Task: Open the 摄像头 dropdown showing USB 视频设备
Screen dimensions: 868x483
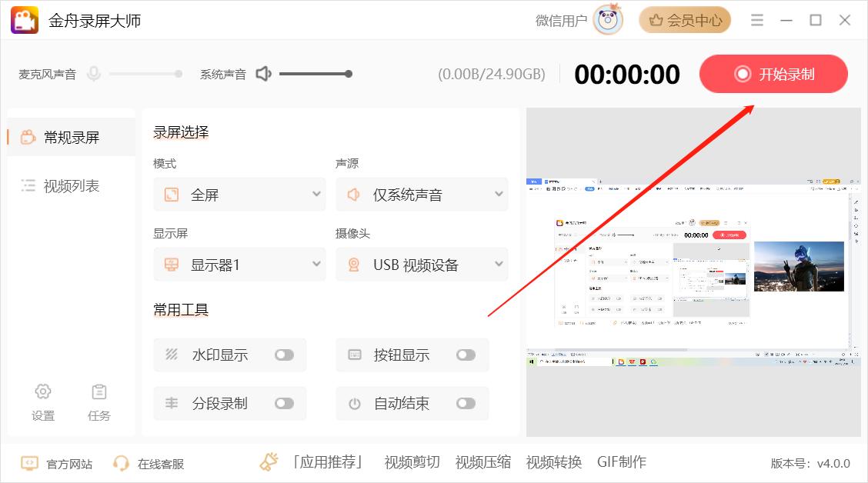Action: pyautogui.click(x=422, y=265)
